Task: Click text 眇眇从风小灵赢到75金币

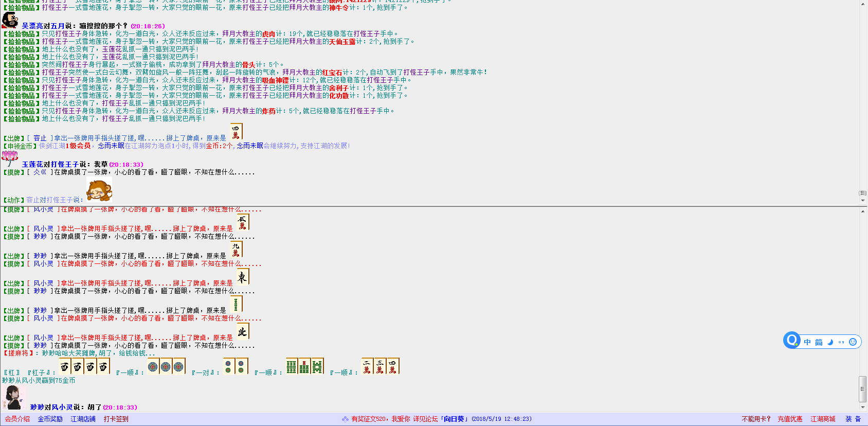Action: click(39, 380)
